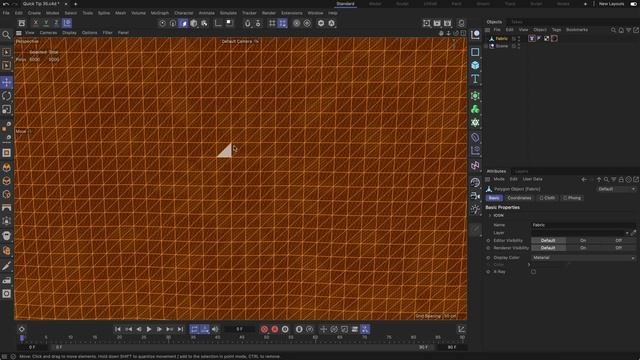
Task: Open the MoGraph menu
Action: click(x=160, y=13)
